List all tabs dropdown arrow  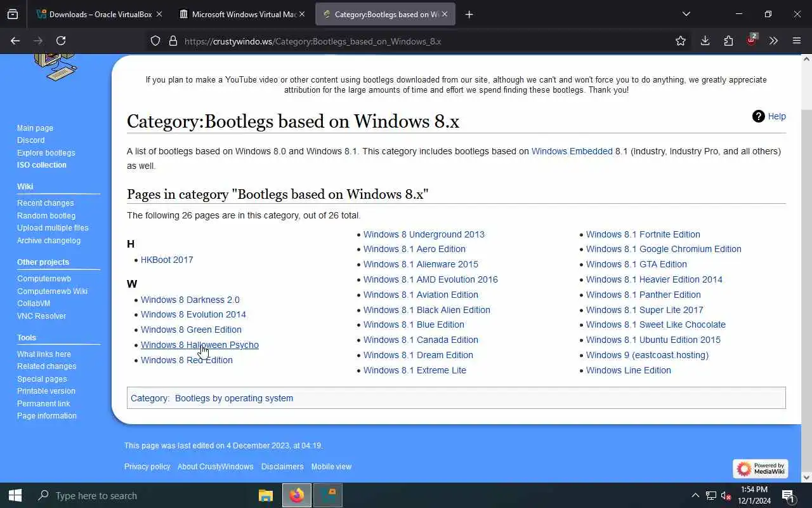coord(686,14)
